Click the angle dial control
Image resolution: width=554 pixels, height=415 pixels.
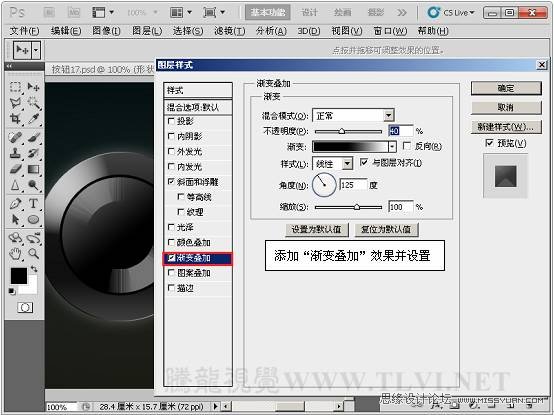[x=324, y=185]
